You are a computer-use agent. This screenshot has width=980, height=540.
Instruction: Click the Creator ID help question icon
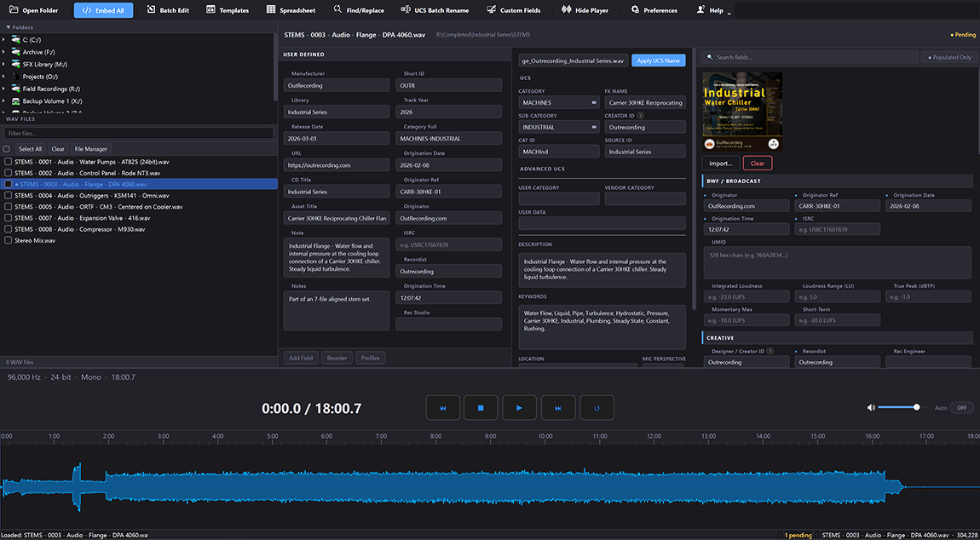[x=641, y=116]
